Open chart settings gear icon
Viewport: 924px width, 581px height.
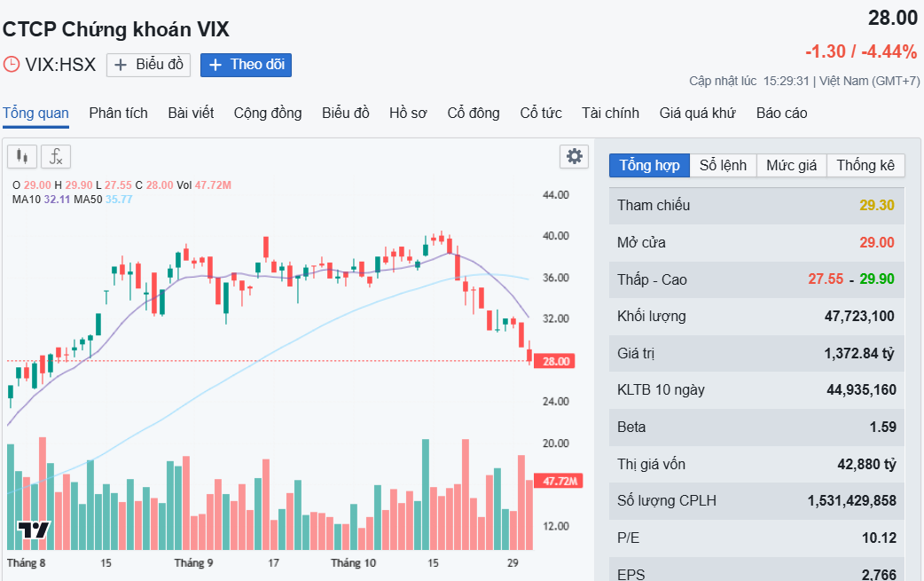tap(575, 157)
